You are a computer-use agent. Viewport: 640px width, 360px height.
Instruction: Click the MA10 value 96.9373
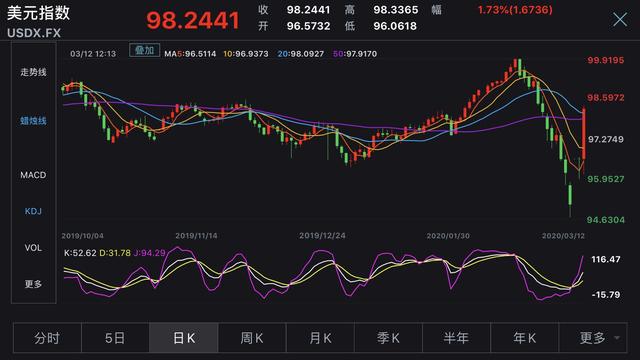pos(252,54)
